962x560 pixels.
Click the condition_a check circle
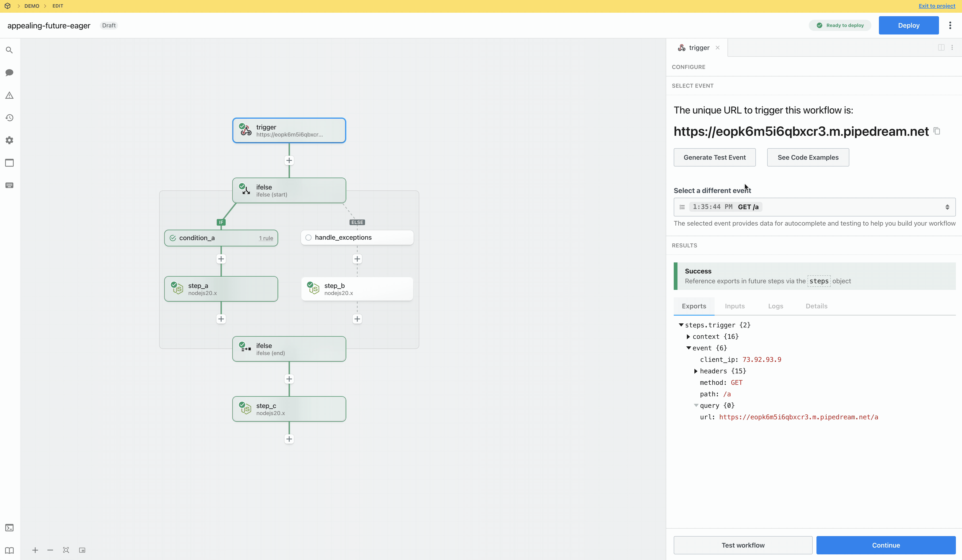[173, 238]
